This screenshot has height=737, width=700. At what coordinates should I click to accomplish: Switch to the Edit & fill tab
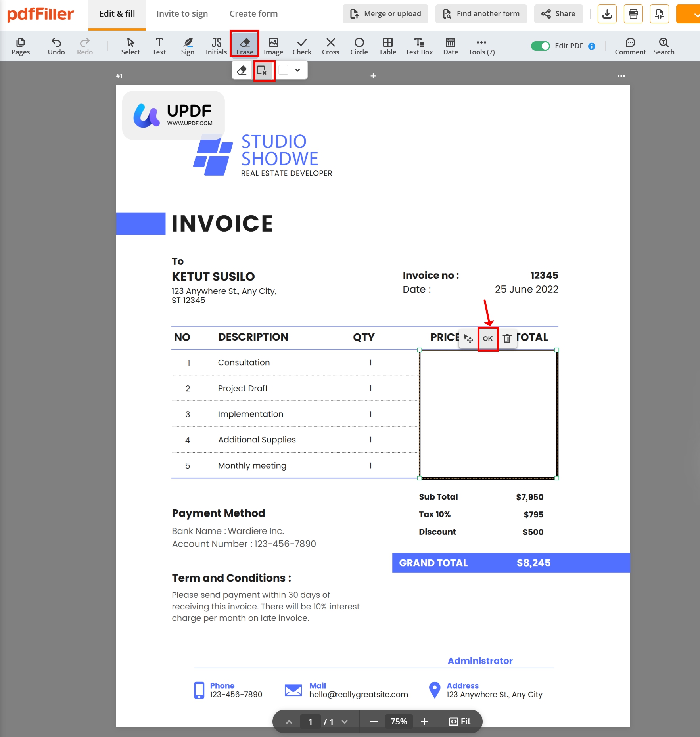(x=117, y=14)
